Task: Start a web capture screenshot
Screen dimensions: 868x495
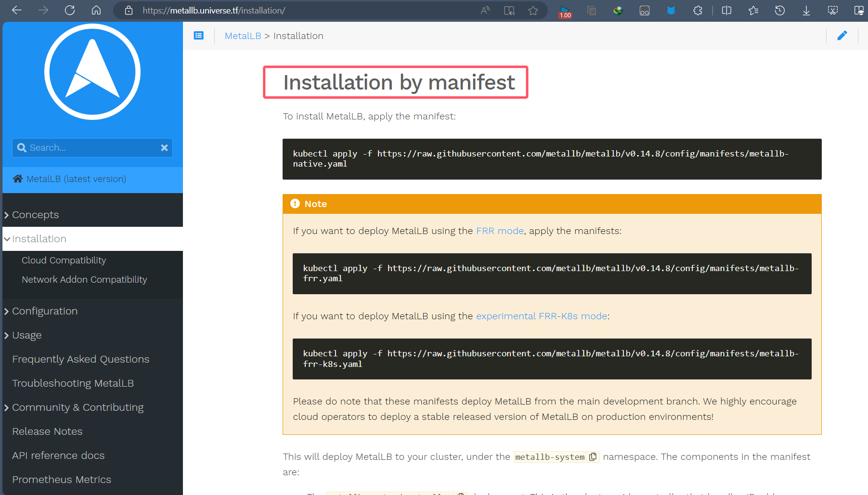Action: point(833,10)
